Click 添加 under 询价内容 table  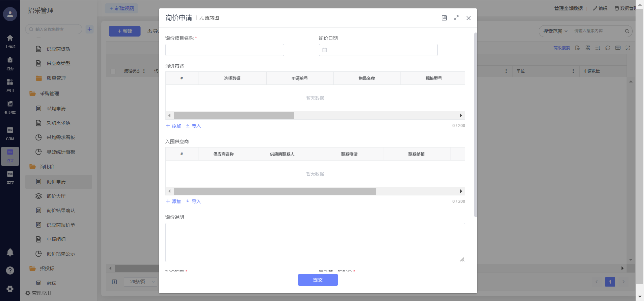(x=174, y=126)
